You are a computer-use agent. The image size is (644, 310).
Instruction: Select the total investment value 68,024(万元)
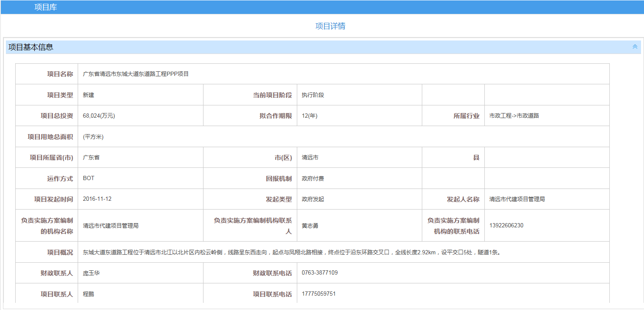point(99,116)
